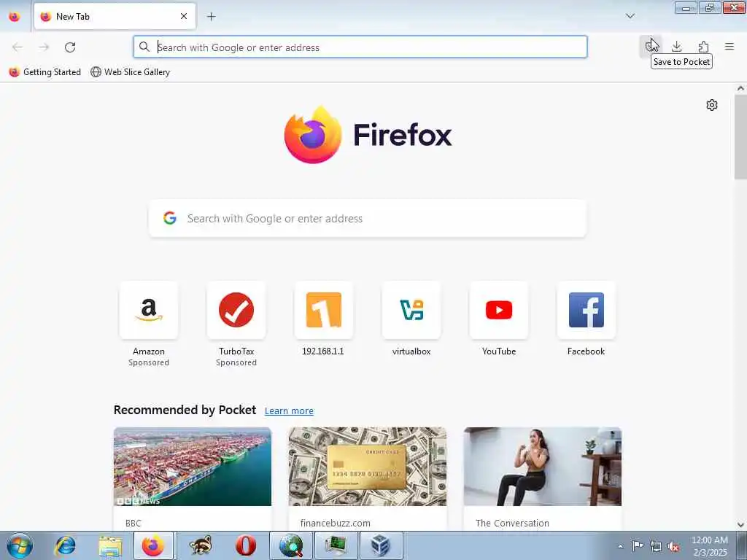The width and height of the screenshot is (747, 560).
Task: Click the Save to Pocket toolbar icon
Action: point(650,47)
